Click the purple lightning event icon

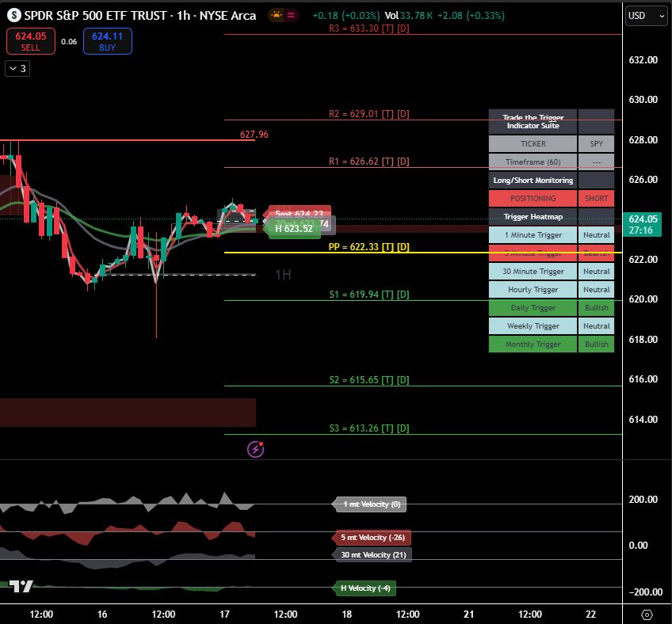(x=256, y=449)
